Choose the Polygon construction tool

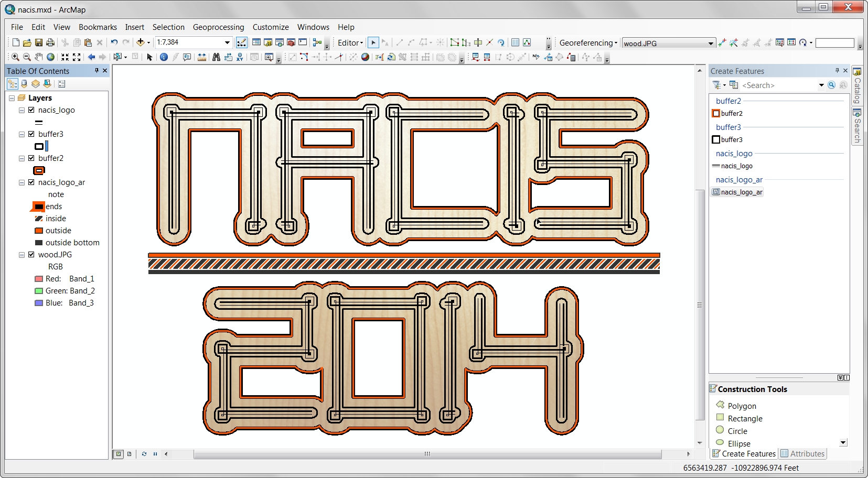click(736, 406)
